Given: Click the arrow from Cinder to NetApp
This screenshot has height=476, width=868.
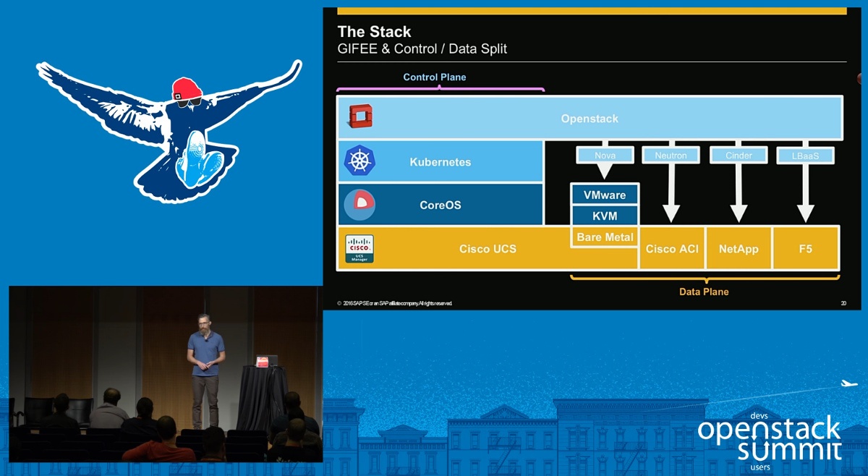Looking at the screenshot, I should [x=739, y=192].
